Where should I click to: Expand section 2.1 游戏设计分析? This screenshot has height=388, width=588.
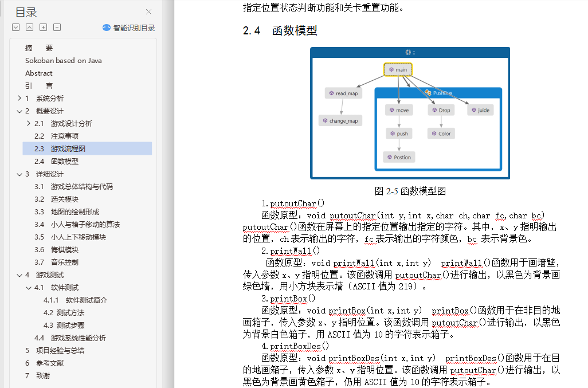(x=29, y=123)
